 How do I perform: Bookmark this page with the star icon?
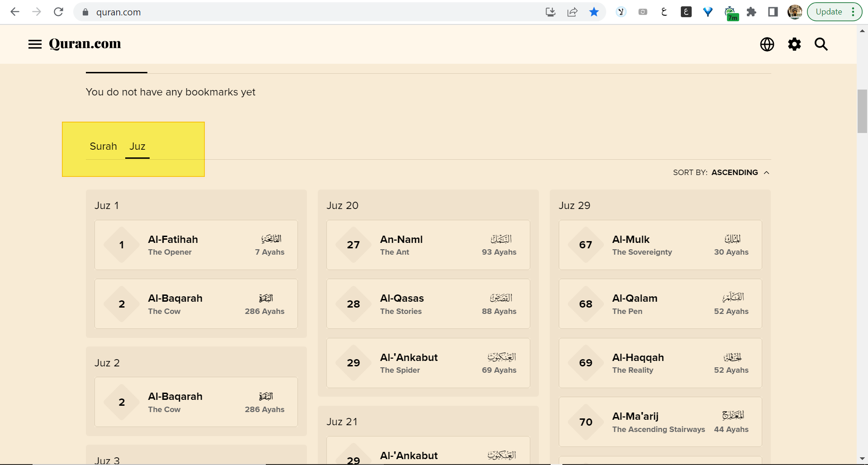pyautogui.click(x=594, y=12)
